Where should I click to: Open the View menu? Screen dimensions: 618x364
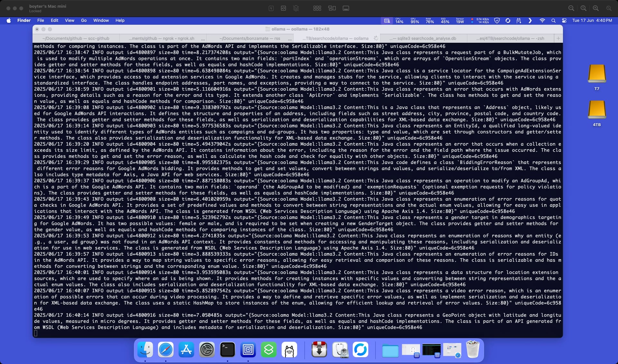pos(70,21)
